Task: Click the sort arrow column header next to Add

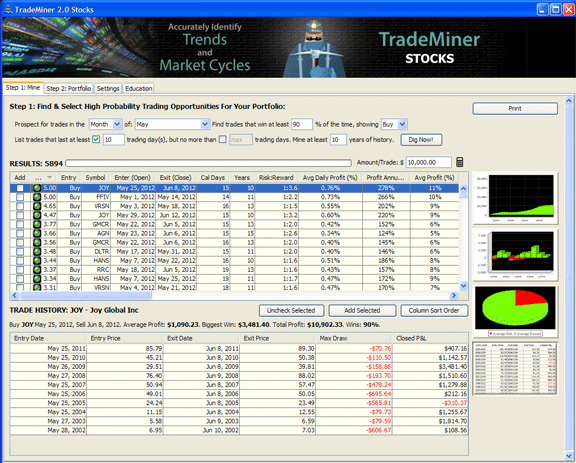Action: pos(43,177)
